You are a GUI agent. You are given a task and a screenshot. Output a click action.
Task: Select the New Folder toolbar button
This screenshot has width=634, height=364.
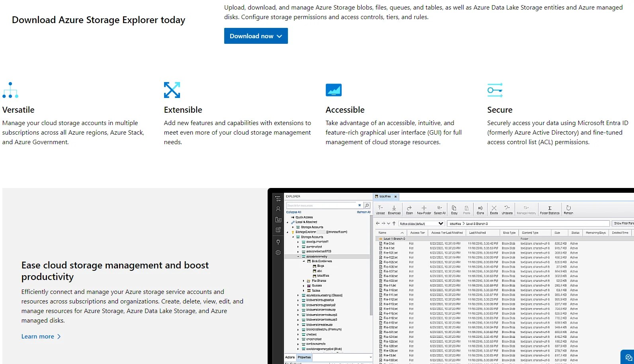(x=424, y=210)
